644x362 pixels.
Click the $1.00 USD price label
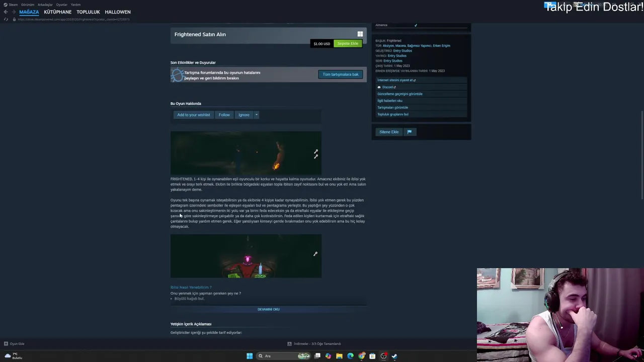pos(322,44)
